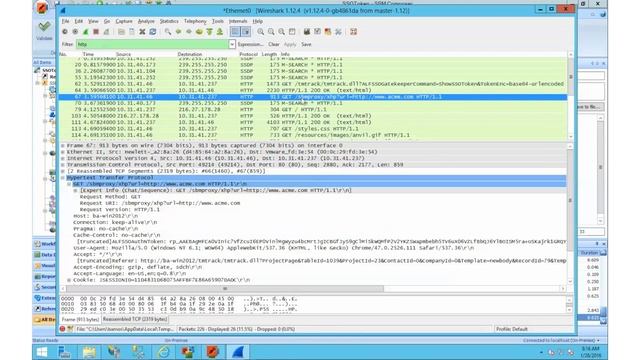Zoom out toolbar icon
Screen dimensions: 640x360
(x=271, y=32)
